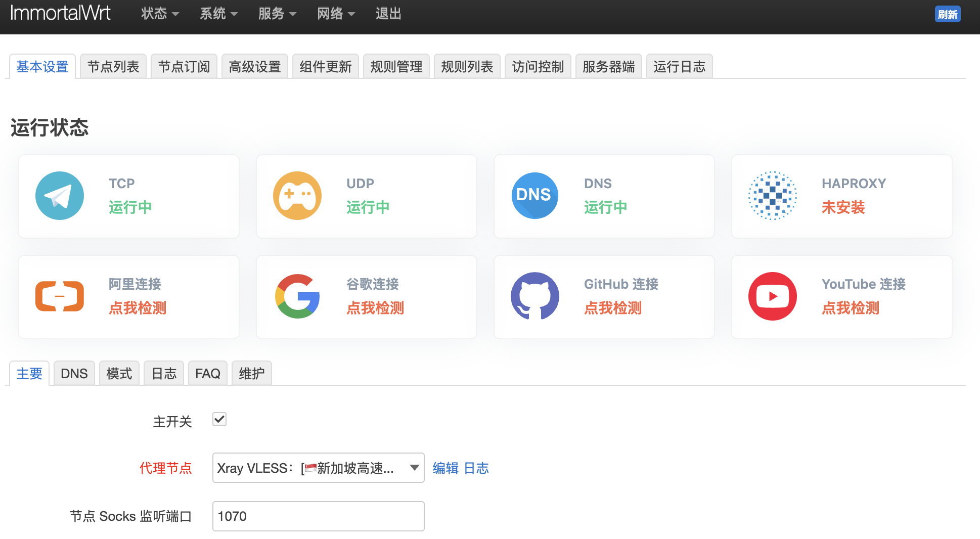
Task: Click 点我检测 under GitHub 连接
Action: pyautogui.click(x=613, y=308)
